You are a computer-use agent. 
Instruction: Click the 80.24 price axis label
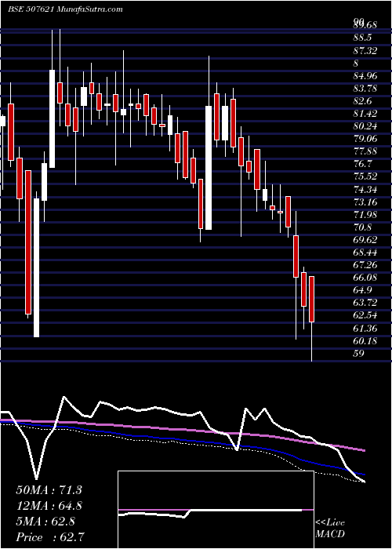[x=365, y=126]
